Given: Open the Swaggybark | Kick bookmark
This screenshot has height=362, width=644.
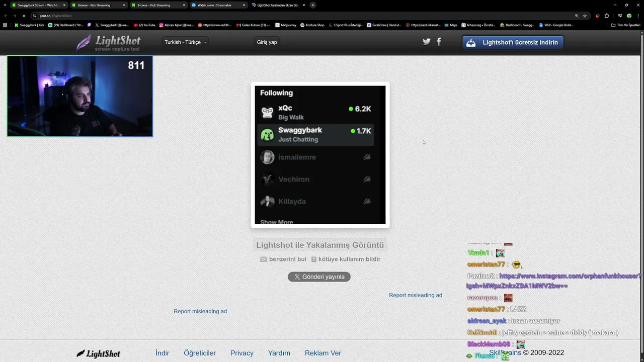Looking at the screenshot, I should [30, 25].
